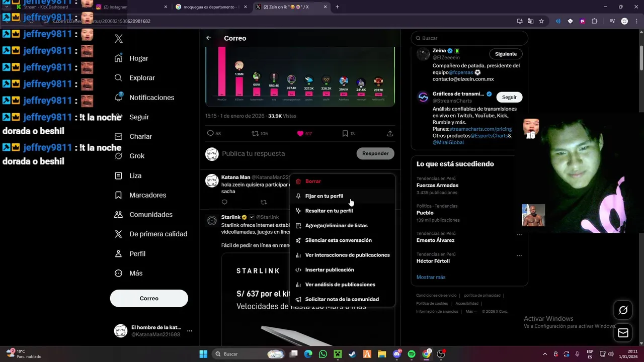Choose Agregar/eliminar de listas
Screen dimensions: 644x362
click(343, 225)
